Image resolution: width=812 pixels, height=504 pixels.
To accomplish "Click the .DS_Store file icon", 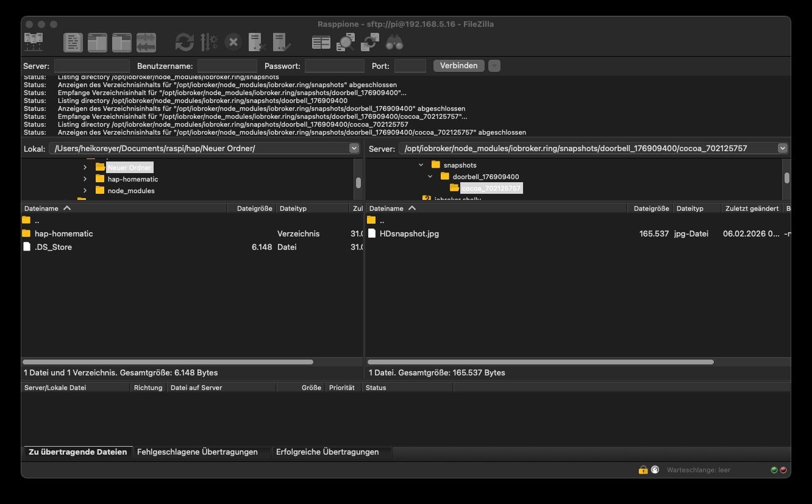I will 26,247.
